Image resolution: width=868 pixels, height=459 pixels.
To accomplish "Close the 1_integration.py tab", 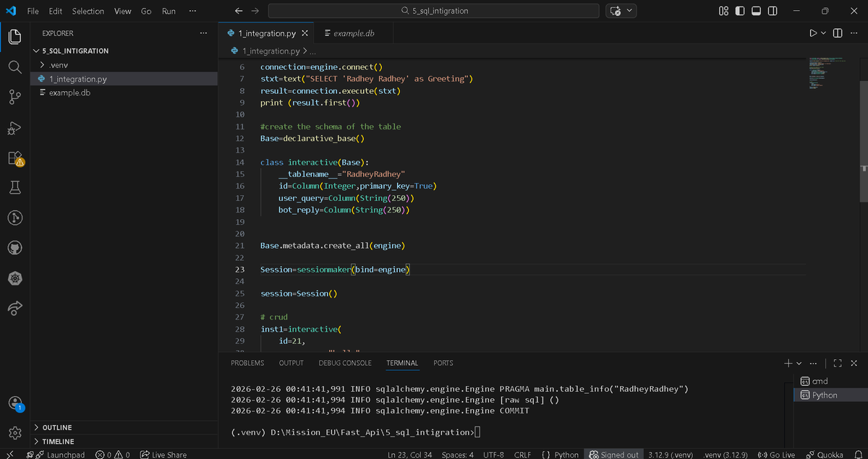I will click(305, 33).
